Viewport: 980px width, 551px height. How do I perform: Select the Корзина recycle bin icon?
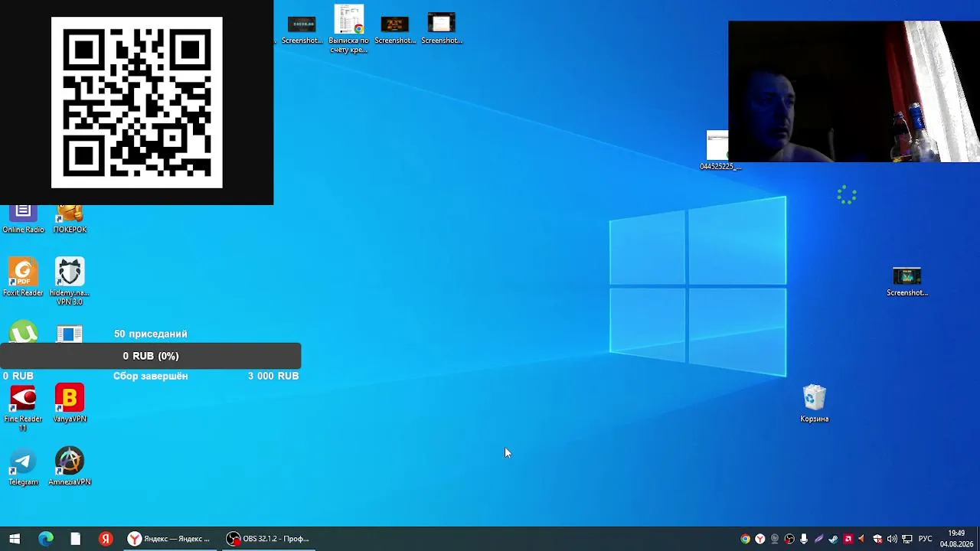pyautogui.click(x=815, y=403)
